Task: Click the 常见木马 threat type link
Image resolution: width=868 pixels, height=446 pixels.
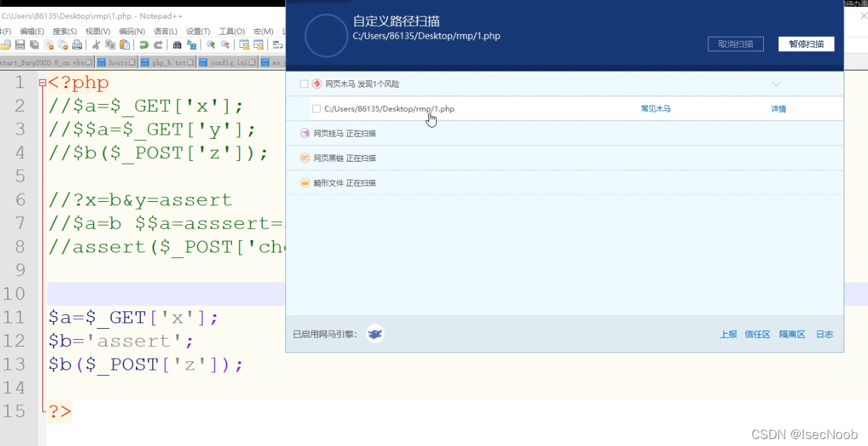Action: (656, 109)
